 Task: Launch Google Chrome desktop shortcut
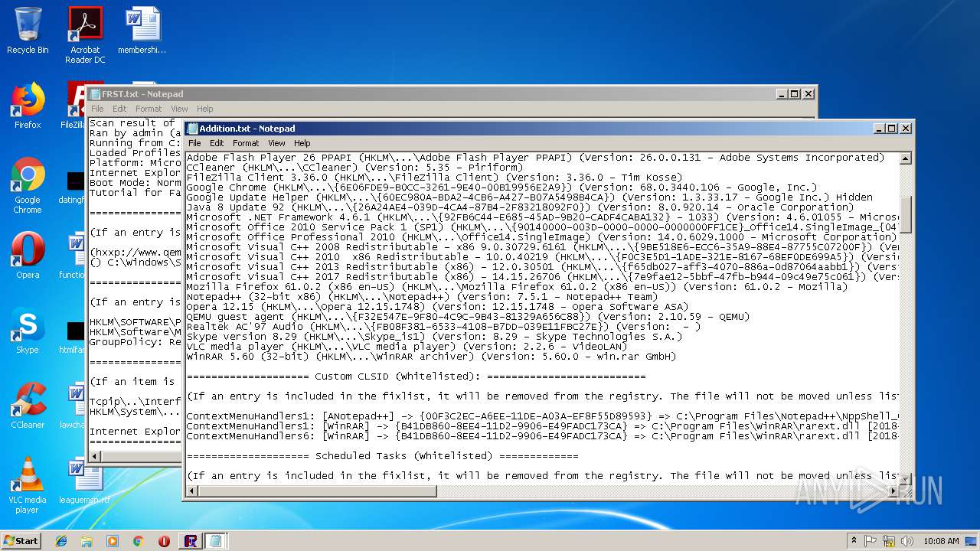click(28, 185)
